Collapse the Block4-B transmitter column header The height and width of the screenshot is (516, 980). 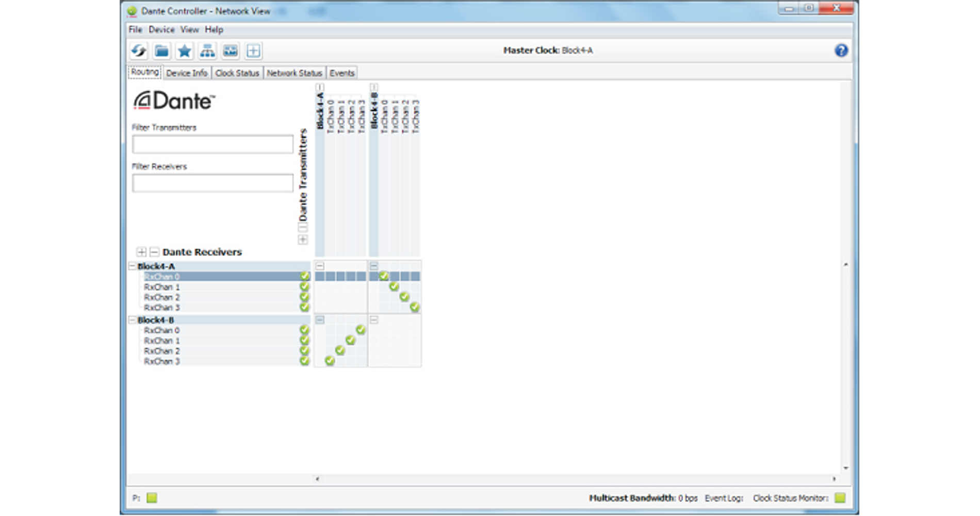coord(374,87)
